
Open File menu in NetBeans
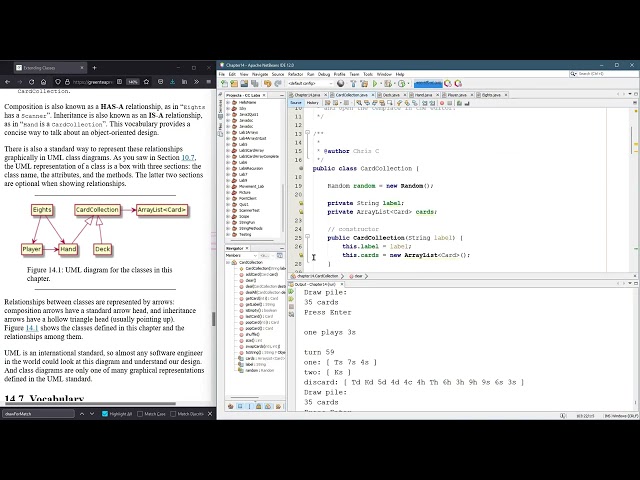tap(222, 74)
